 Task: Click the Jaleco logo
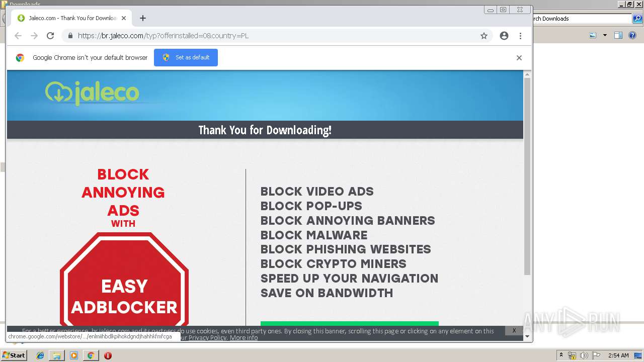click(x=92, y=93)
